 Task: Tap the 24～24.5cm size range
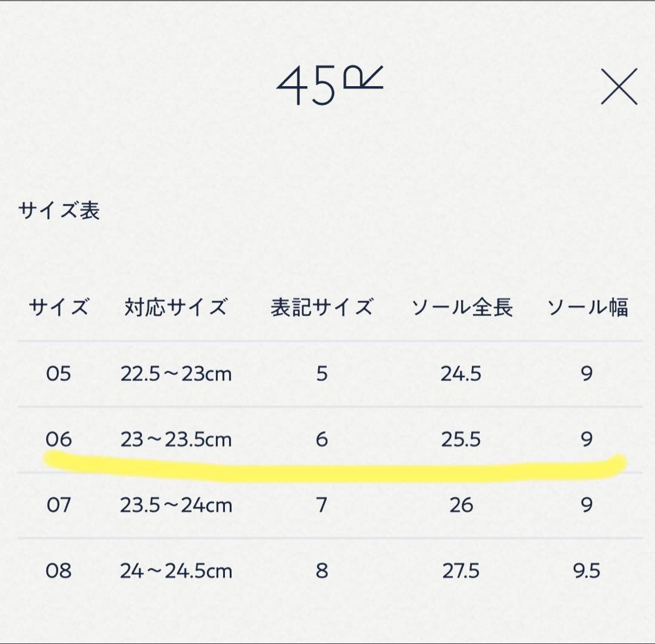pyautogui.click(x=176, y=571)
